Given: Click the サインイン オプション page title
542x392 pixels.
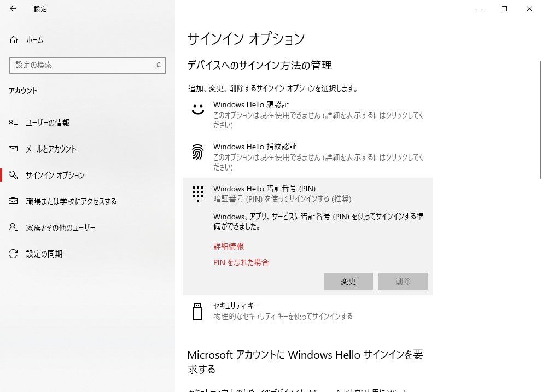Looking at the screenshot, I should click(246, 39).
